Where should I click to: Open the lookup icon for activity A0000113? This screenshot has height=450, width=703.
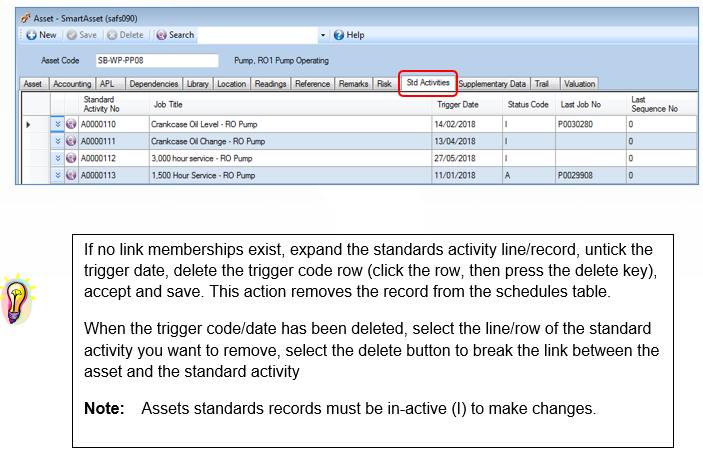coord(71,175)
